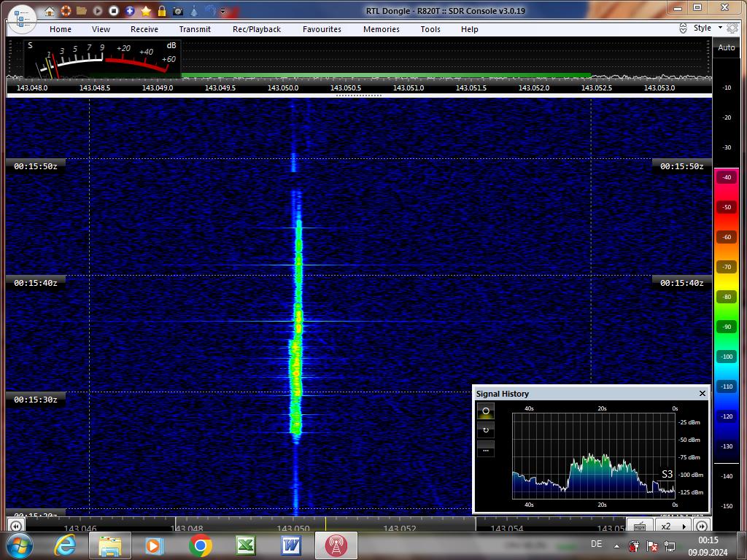
Task: Close the Signal History panel
Action: (703, 393)
